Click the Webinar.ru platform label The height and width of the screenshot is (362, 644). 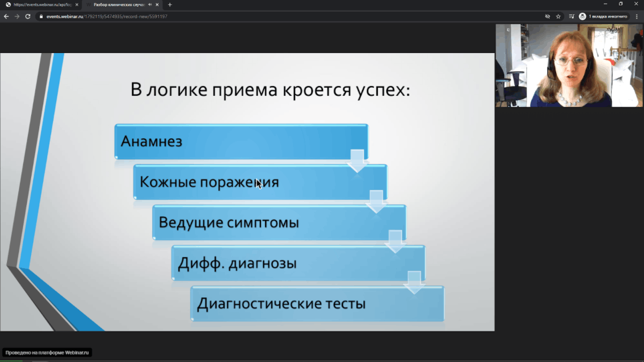47,352
